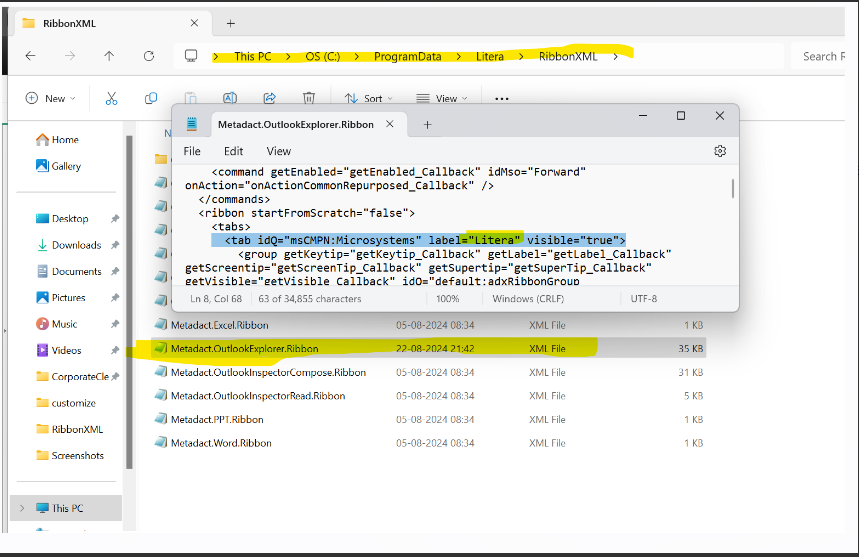
Task: Navigate back with the back arrow
Action: (31, 56)
